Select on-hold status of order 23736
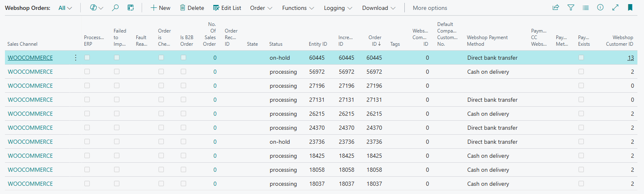 [x=280, y=142]
